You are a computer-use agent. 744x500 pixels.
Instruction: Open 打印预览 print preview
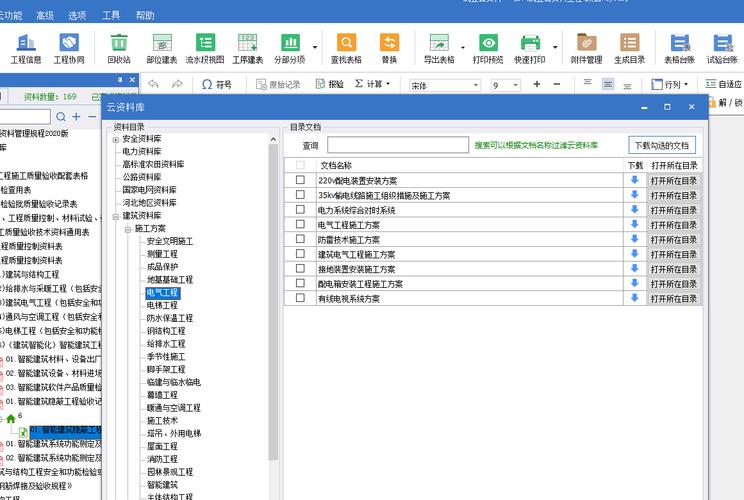pyautogui.click(x=488, y=48)
